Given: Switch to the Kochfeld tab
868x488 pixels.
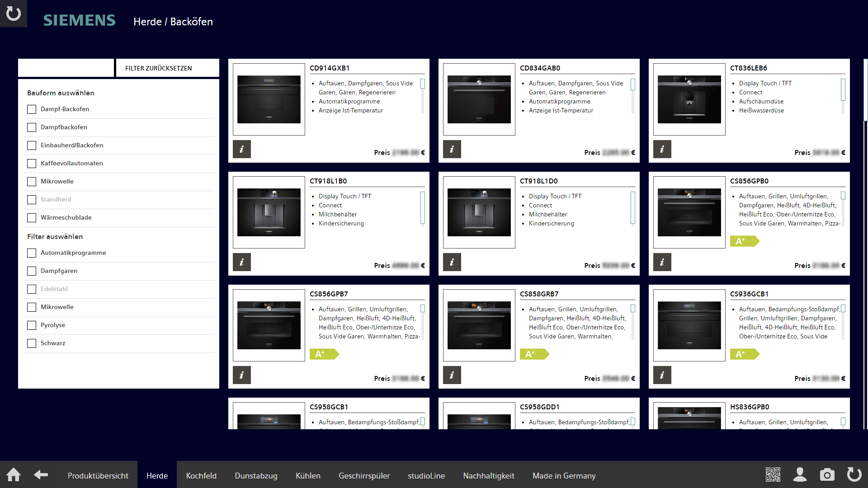Looking at the screenshot, I should 201,475.
